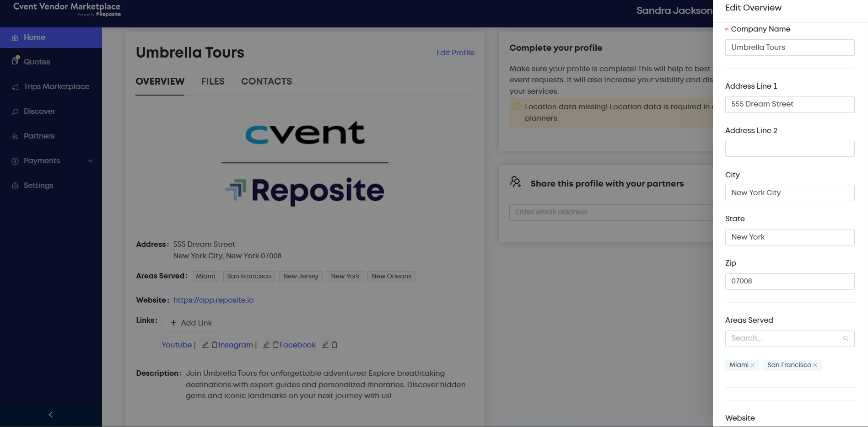
Task: Click the search magnifier in Areas Served field
Action: [846, 339]
